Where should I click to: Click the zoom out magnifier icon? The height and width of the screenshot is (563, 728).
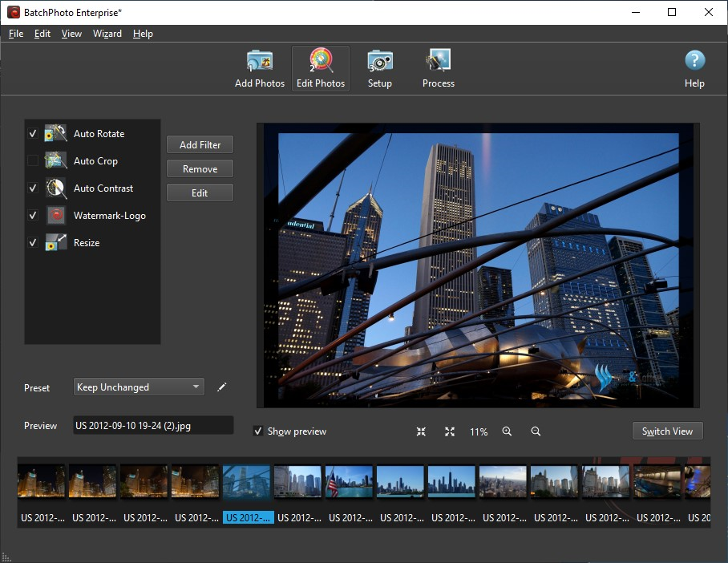coord(536,431)
